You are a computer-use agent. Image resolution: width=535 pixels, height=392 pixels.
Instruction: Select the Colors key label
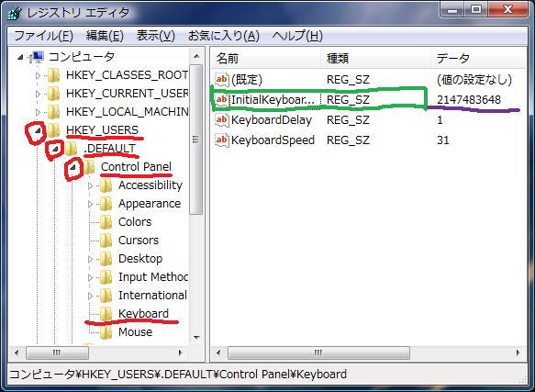tap(135, 222)
